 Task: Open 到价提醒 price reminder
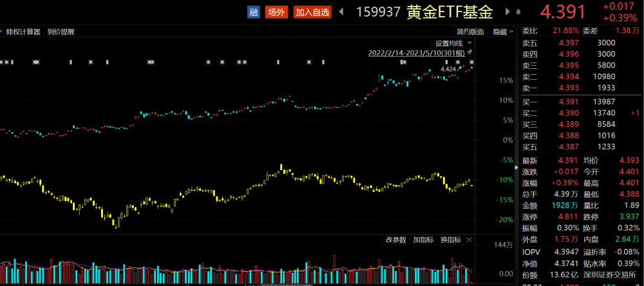point(61,32)
